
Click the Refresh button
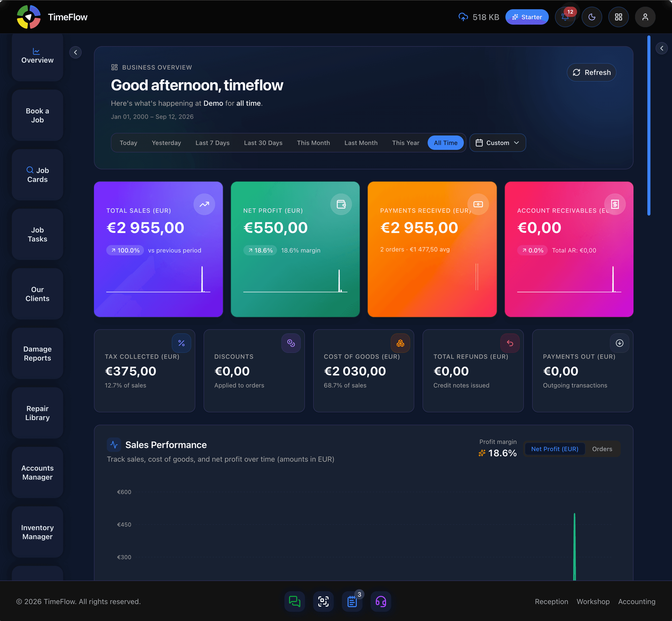point(591,72)
